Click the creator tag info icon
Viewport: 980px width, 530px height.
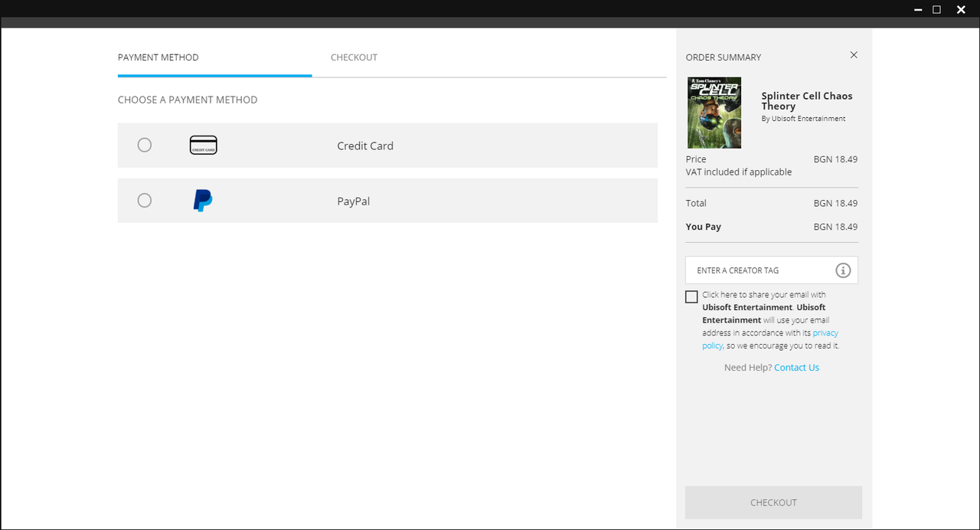[843, 270]
